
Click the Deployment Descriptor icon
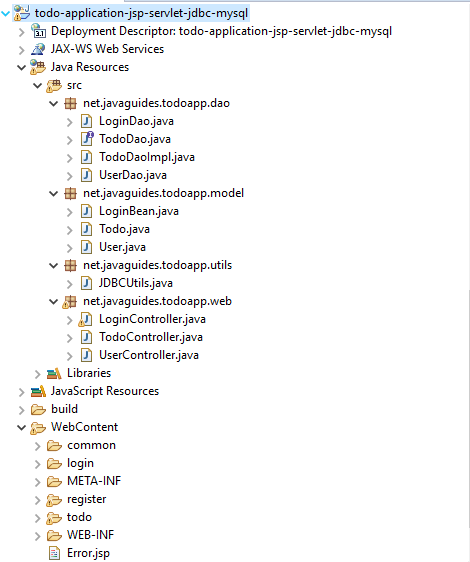(x=38, y=31)
